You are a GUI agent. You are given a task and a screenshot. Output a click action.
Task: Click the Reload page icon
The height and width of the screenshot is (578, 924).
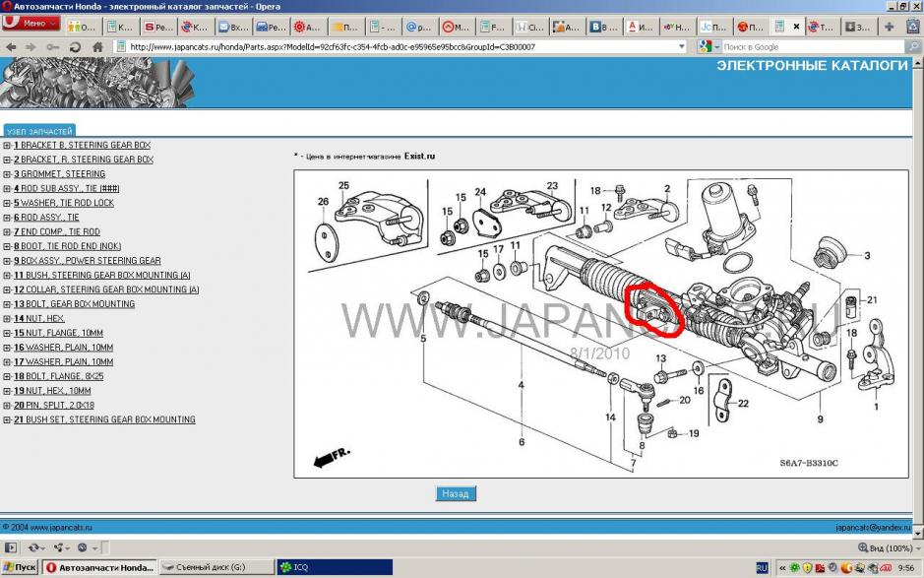(x=75, y=46)
